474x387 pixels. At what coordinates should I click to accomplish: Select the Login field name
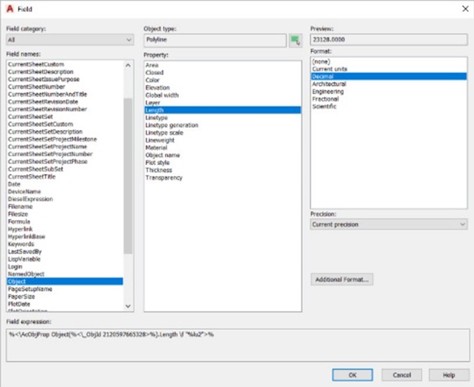click(x=65, y=266)
